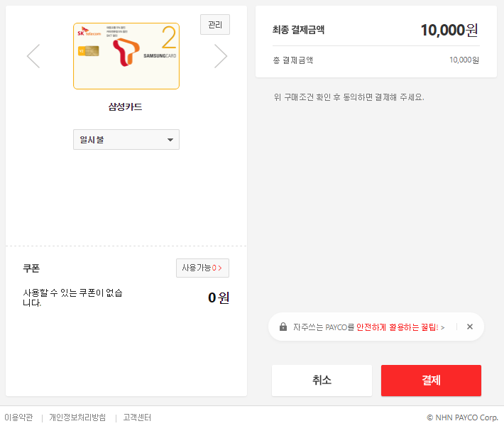Open the 안전하게 활용하는 꿀팁 link
The height and width of the screenshot is (426, 504).
click(x=400, y=327)
